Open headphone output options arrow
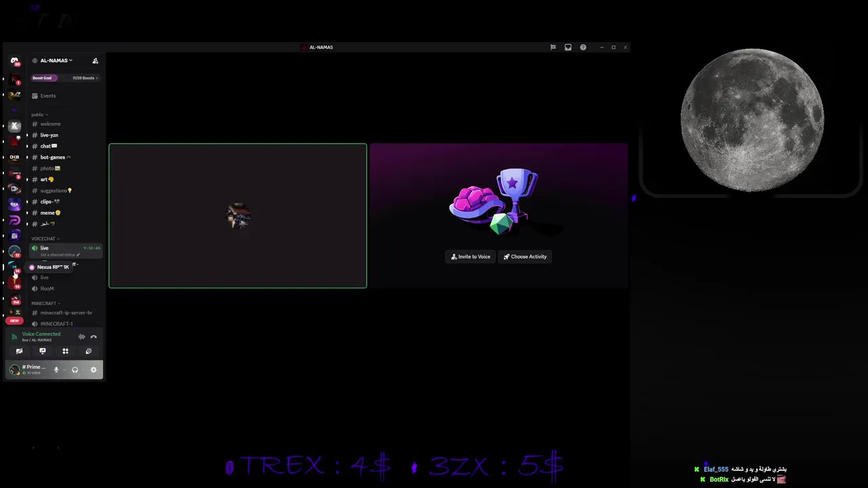Image resolution: width=868 pixels, height=488 pixels. click(82, 369)
